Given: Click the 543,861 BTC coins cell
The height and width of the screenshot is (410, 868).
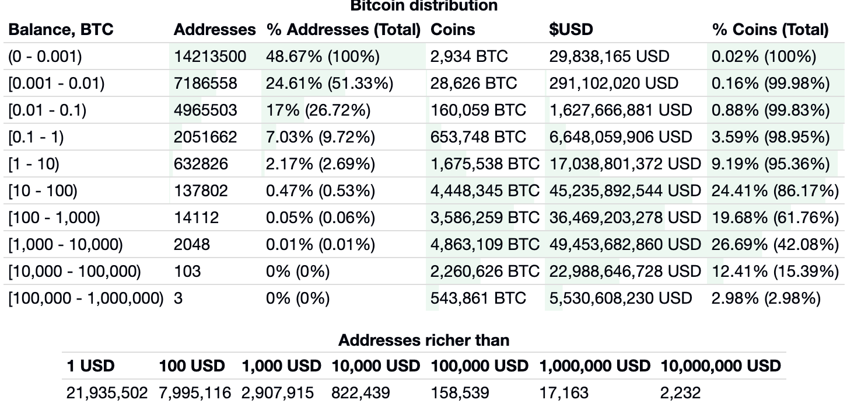Looking at the screenshot, I should [478, 298].
